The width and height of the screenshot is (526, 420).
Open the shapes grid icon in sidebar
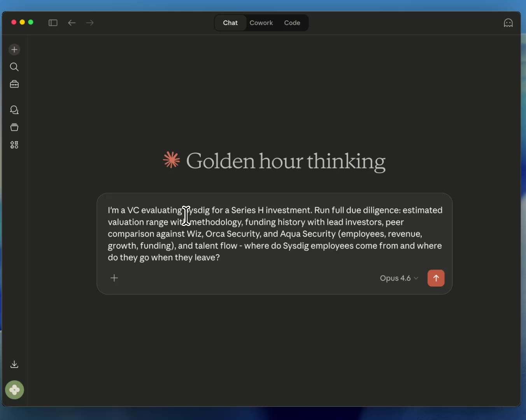tap(14, 145)
